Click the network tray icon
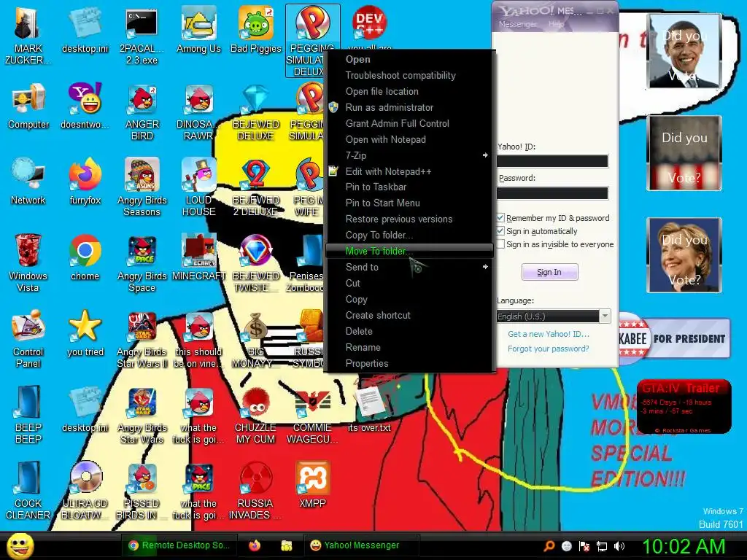747x560 pixels. [602, 546]
